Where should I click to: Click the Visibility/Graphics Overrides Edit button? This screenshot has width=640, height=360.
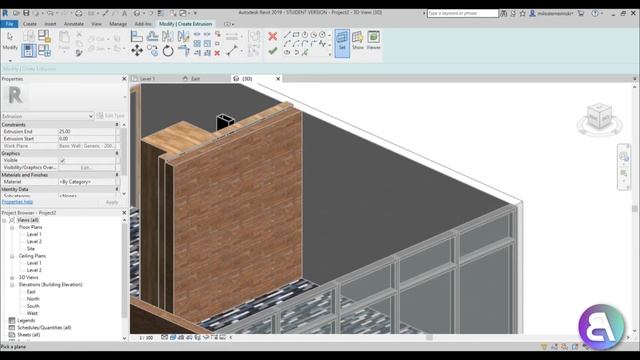coord(87,167)
